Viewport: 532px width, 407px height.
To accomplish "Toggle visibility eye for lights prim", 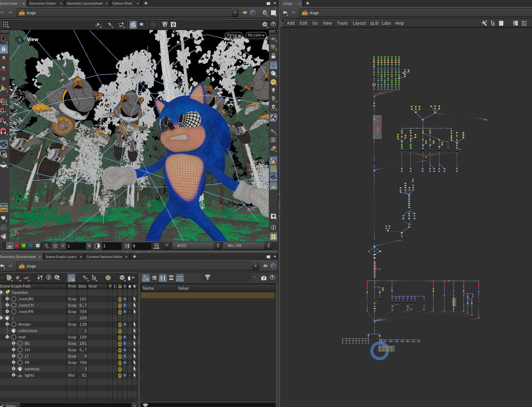I will (x=125, y=375).
